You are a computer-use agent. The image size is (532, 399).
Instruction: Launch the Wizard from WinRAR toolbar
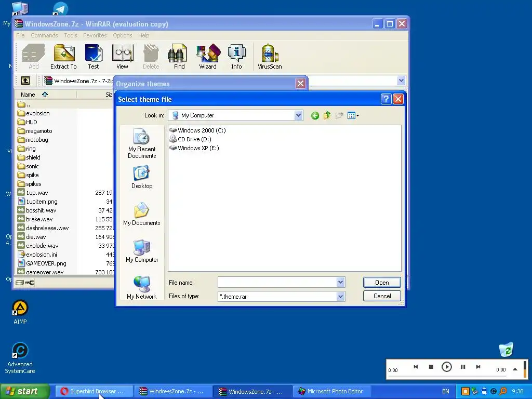pos(208,57)
